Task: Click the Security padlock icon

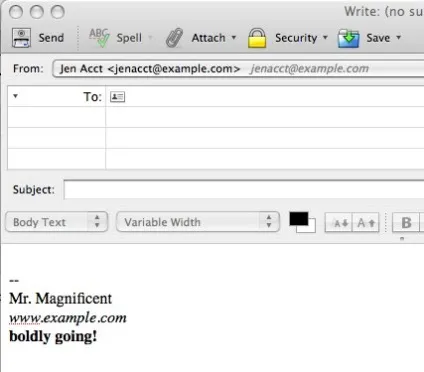Action: coord(257,38)
